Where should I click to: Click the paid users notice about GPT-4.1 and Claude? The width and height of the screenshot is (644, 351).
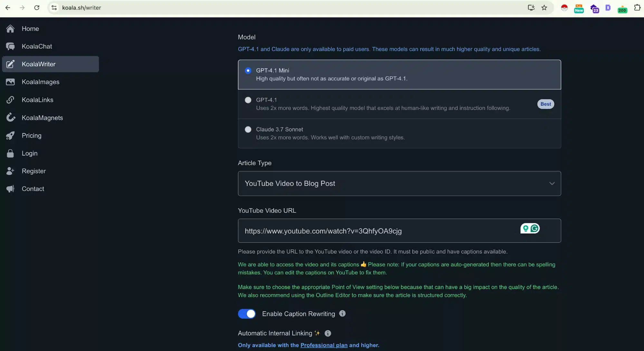[389, 49]
